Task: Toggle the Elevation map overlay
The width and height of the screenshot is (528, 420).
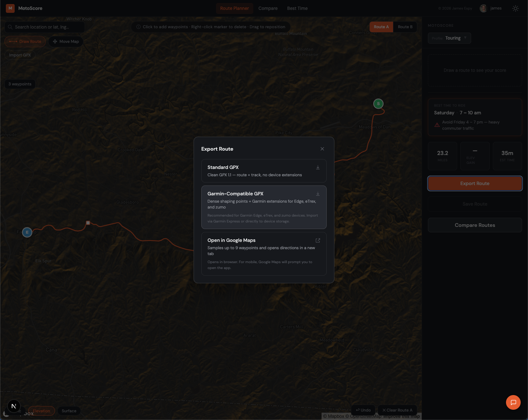Action: pyautogui.click(x=41, y=411)
